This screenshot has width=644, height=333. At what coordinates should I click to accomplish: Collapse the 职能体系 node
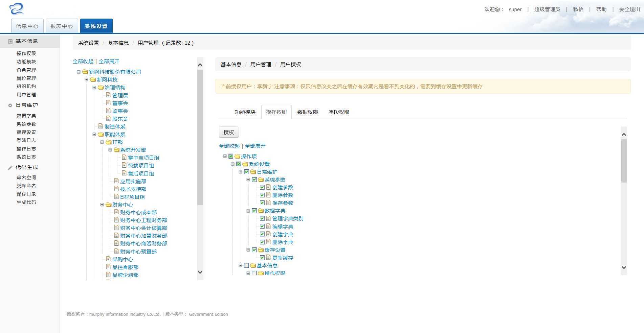94,134
